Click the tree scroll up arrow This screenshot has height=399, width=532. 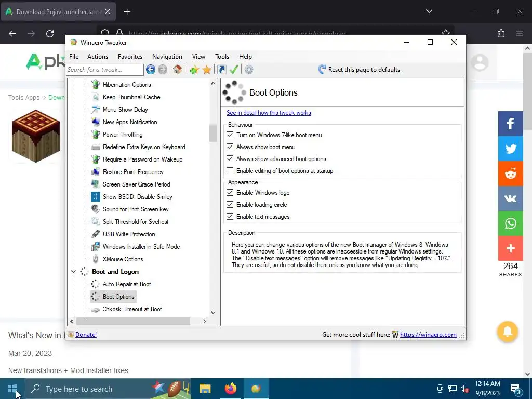pos(213,83)
